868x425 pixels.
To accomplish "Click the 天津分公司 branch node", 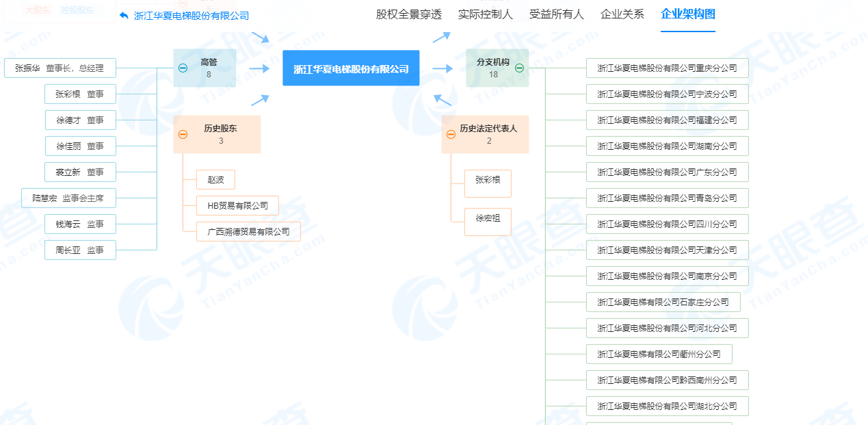I will click(668, 250).
